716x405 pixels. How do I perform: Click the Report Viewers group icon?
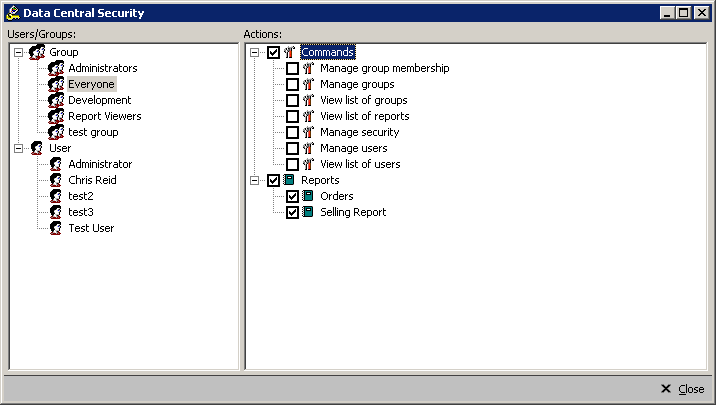pos(56,116)
